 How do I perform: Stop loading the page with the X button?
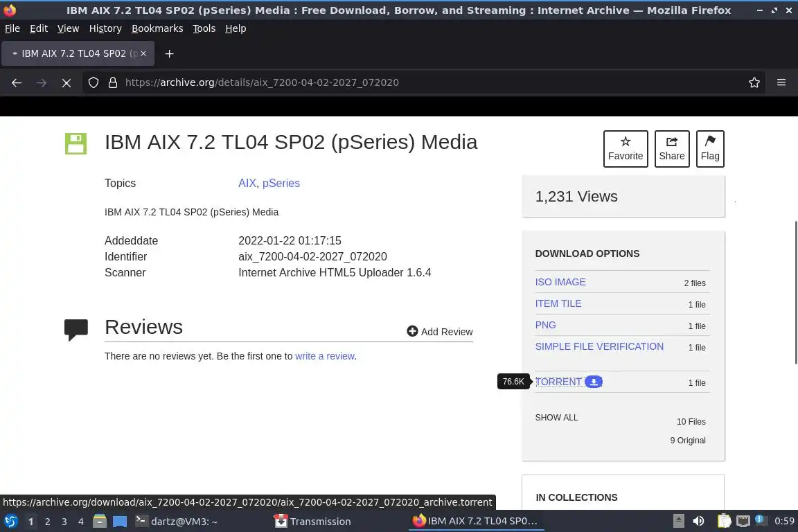pyautogui.click(x=66, y=82)
